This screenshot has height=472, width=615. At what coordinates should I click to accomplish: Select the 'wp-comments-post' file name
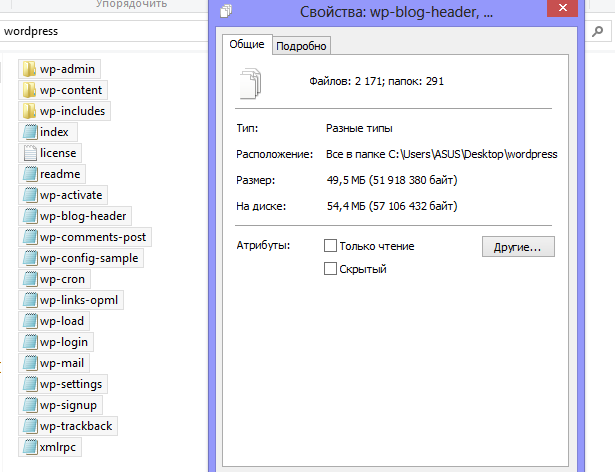[93, 237]
